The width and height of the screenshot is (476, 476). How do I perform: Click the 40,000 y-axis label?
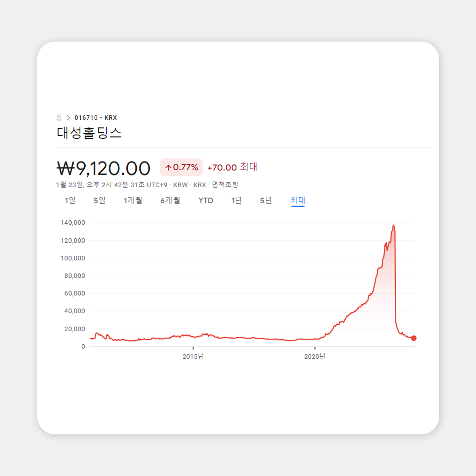[x=75, y=311]
